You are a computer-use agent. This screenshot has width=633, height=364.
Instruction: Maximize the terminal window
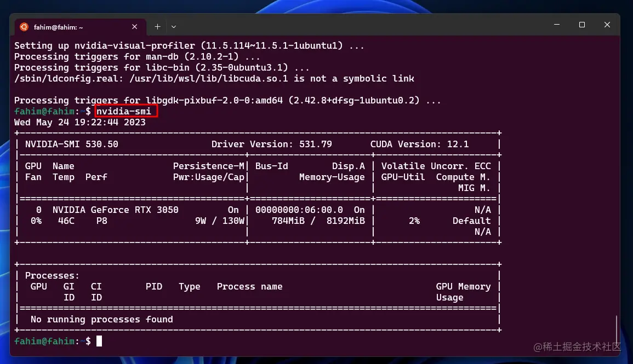[x=581, y=25]
